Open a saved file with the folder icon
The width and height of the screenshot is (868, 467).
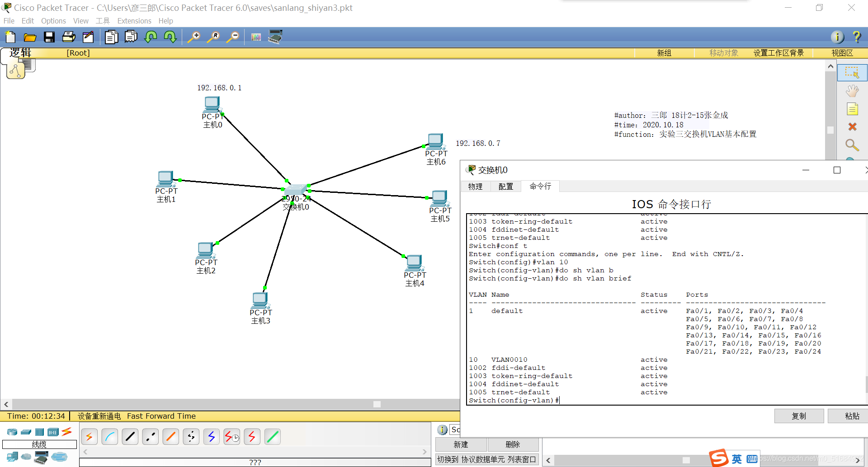coord(30,37)
